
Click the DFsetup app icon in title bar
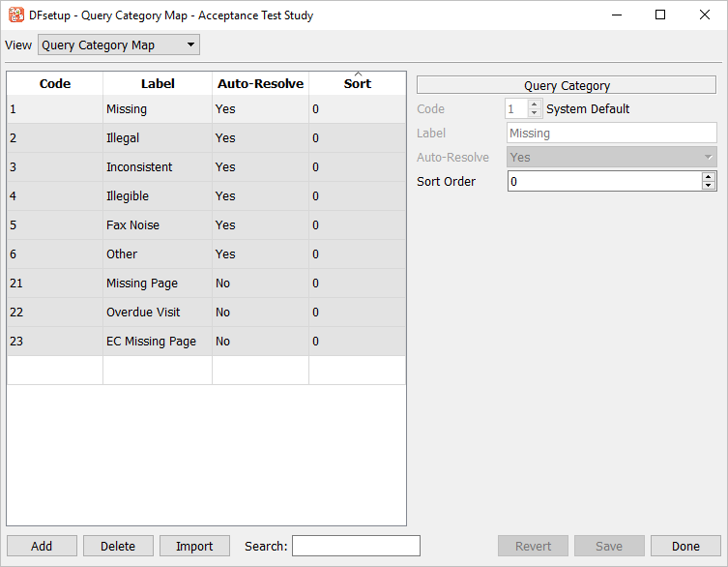(15, 15)
